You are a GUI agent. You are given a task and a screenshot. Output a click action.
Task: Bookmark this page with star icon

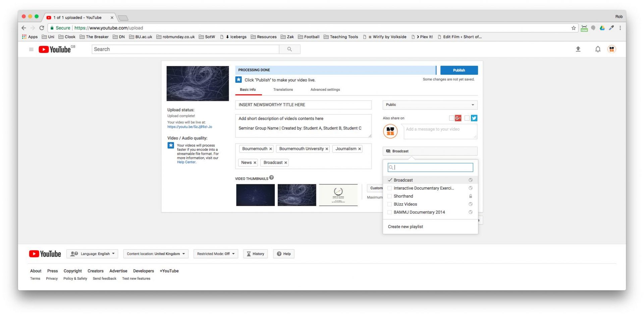click(x=573, y=28)
